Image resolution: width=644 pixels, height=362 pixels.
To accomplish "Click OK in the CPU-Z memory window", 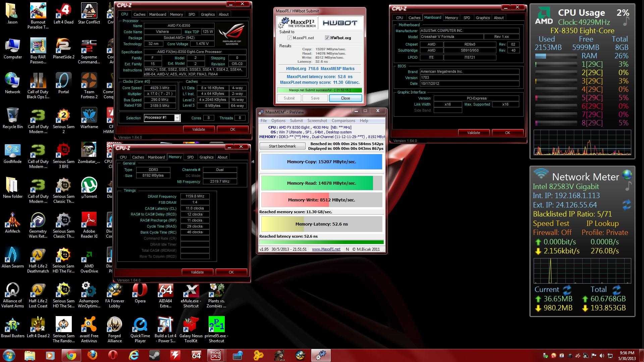I will tap(231, 272).
